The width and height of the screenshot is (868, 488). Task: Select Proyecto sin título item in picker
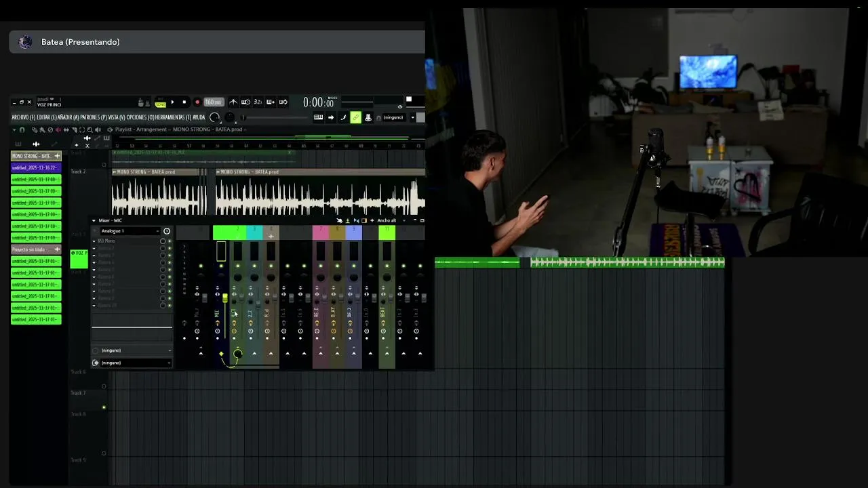click(36, 249)
